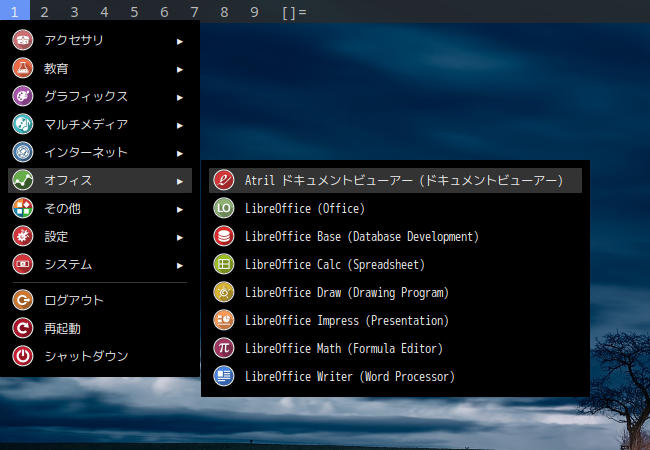This screenshot has height=450, width=650.
Task: Launch LibreOffice Math (Formula Editor)
Action: coord(395,348)
